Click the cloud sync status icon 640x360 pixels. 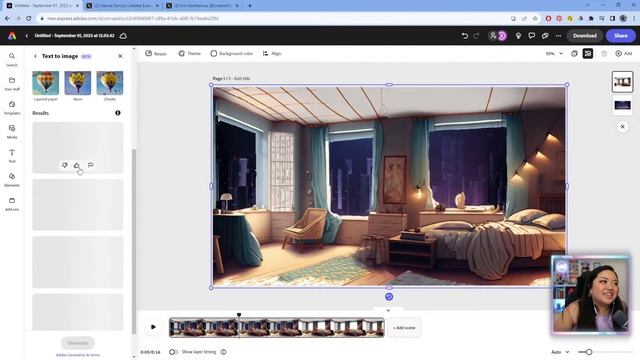pyautogui.click(x=123, y=36)
